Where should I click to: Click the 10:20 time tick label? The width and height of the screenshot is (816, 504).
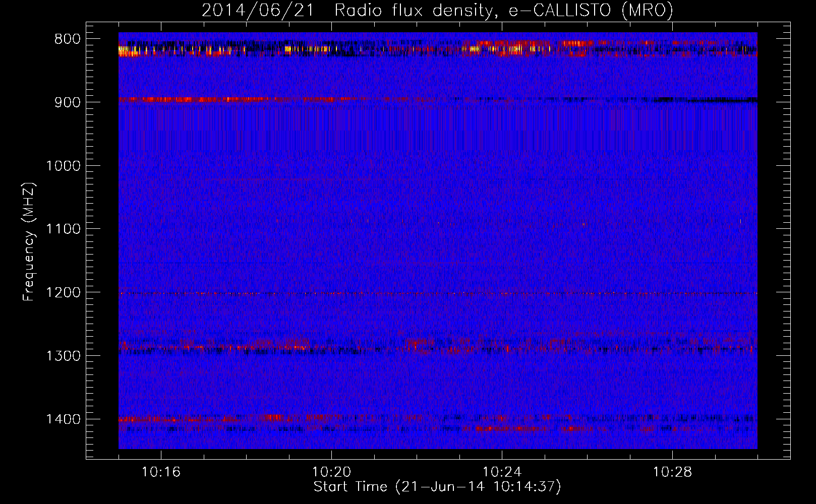pos(332,472)
